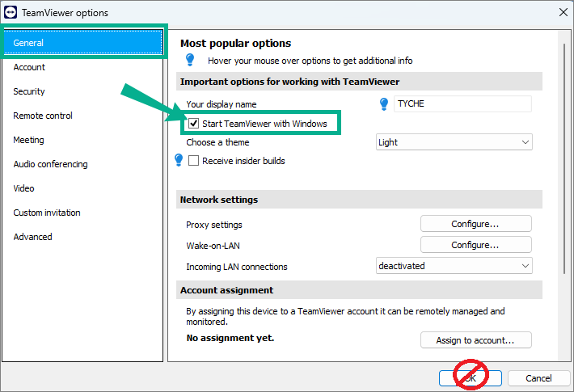Click Assign to account button
This screenshot has height=392, width=574.
[x=476, y=340]
